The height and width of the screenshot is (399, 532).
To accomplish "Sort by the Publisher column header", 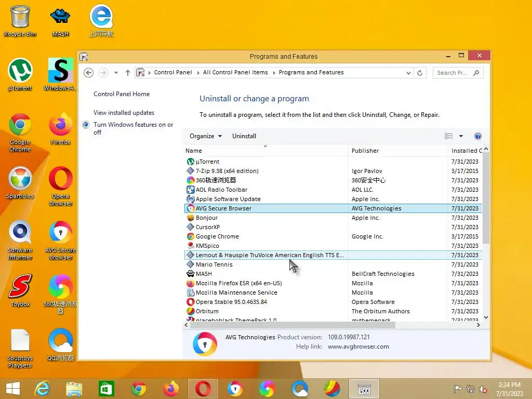I will click(x=398, y=151).
